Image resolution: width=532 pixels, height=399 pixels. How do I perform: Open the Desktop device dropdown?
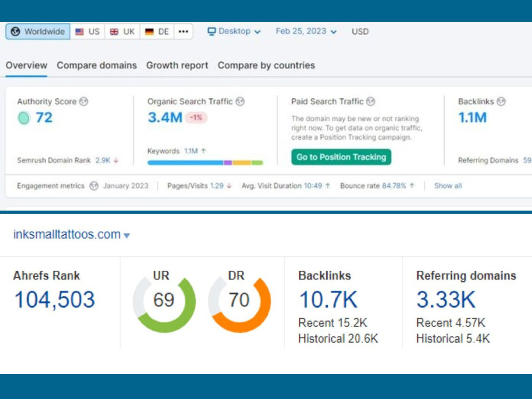point(234,31)
